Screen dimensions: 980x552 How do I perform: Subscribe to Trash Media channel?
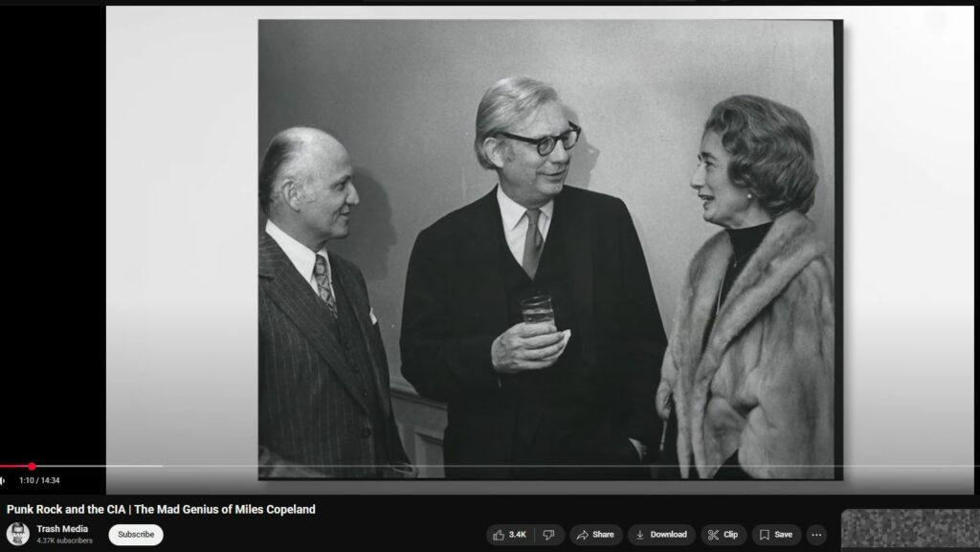pos(136,535)
